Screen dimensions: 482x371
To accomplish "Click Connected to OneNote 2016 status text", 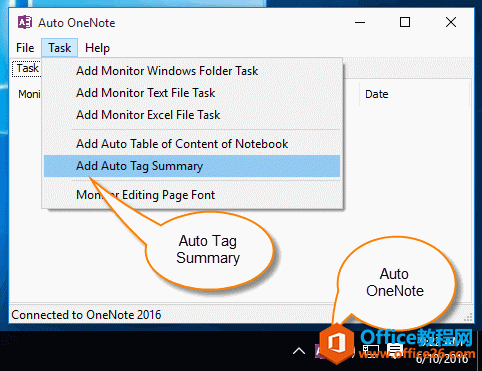I will pyautogui.click(x=86, y=315).
